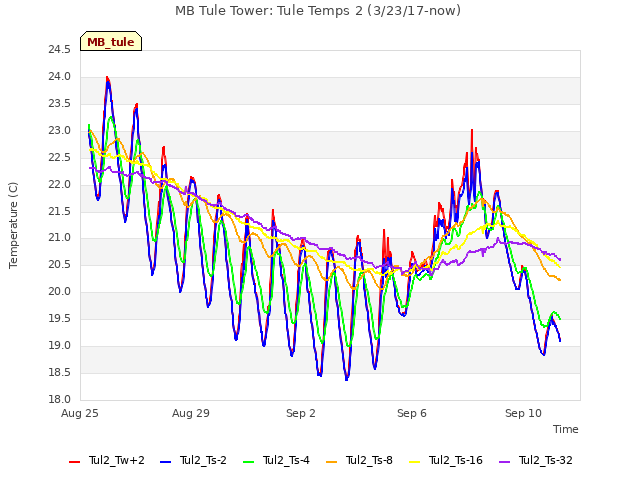Click the Sep 2 x-axis tick label

coord(301,413)
